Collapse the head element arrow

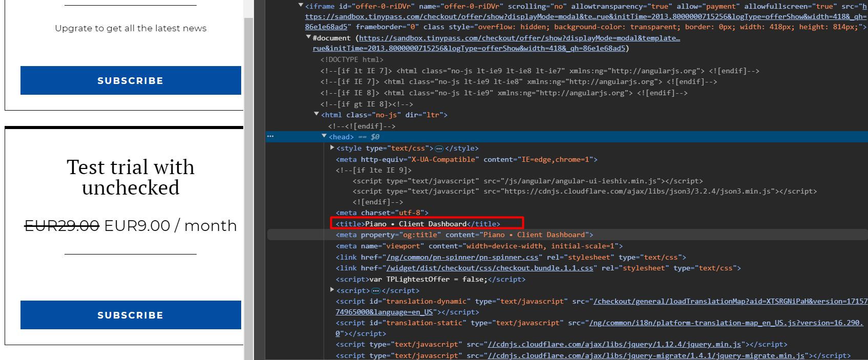pyautogui.click(x=324, y=136)
